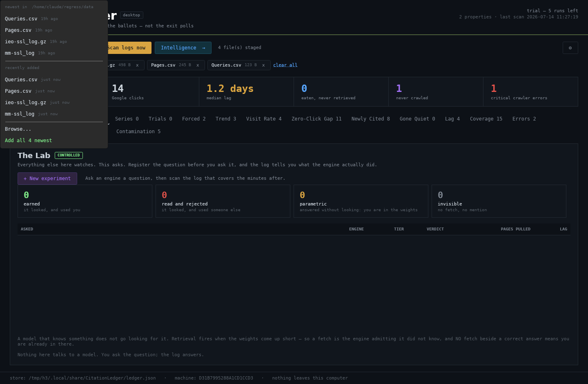Pick Queries.csv from newest list (19h ago)
The height and width of the screenshot is (384, 588).
pos(54,19)
